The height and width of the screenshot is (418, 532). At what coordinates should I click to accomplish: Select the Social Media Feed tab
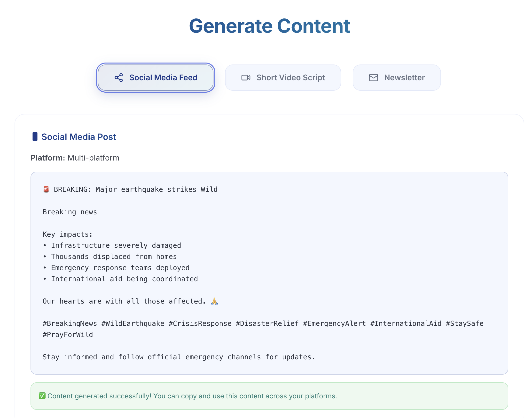click(156, 78)
